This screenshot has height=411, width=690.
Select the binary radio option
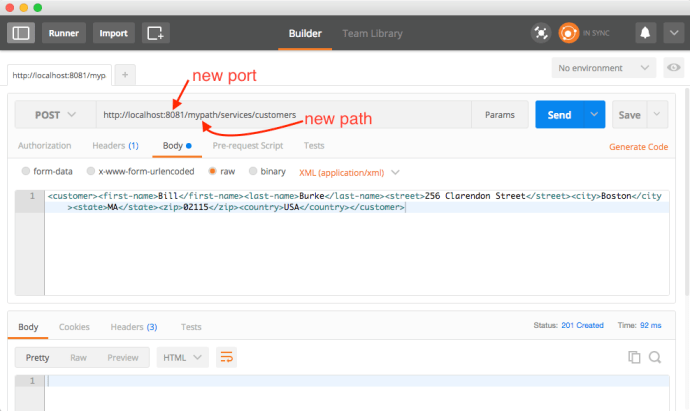pos(253,171)
